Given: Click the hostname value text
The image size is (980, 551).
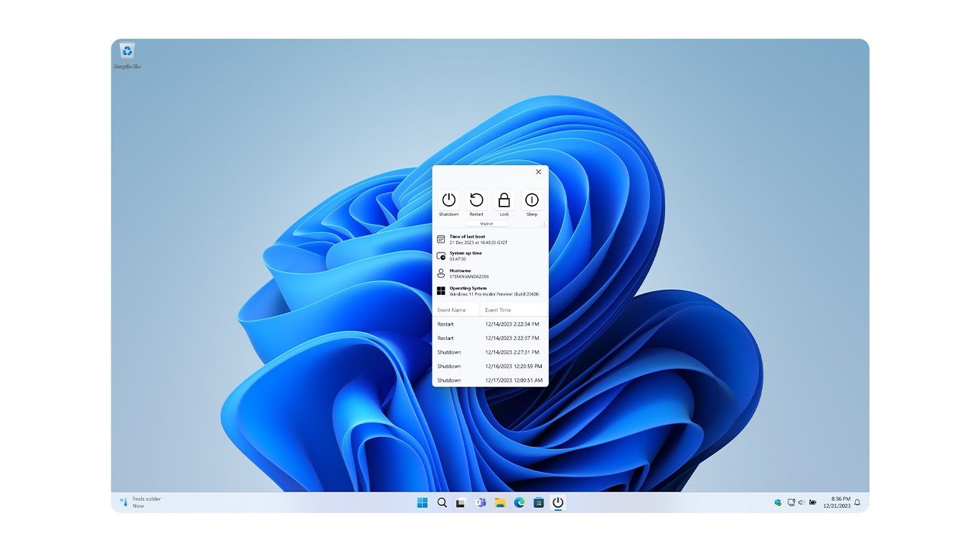Looking at the screenshot, I should coord(469,276).
